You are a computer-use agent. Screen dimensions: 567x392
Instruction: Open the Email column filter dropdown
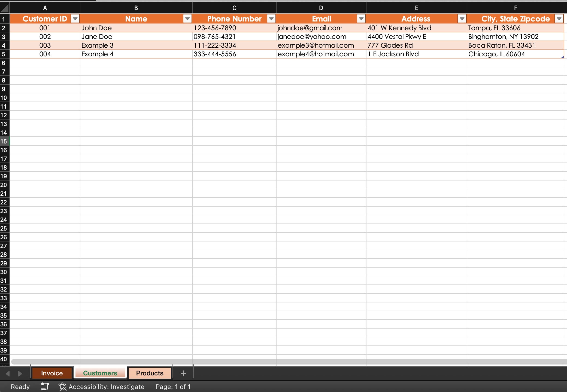(361, 19)
